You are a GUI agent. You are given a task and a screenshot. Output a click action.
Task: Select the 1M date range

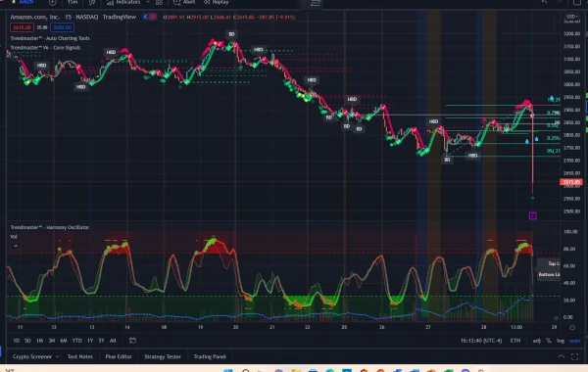pyautogui.click(x=39, y=341)
